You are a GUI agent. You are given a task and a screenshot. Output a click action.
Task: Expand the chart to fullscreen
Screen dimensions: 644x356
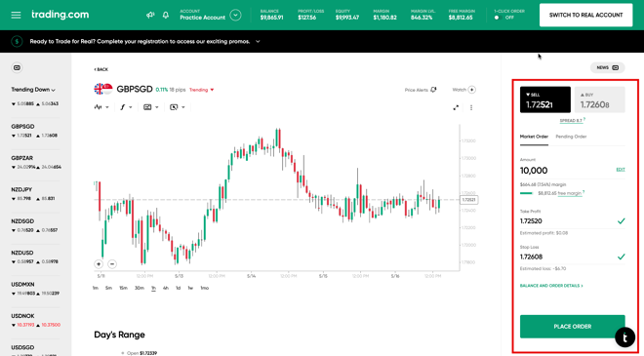pos(456,107)
